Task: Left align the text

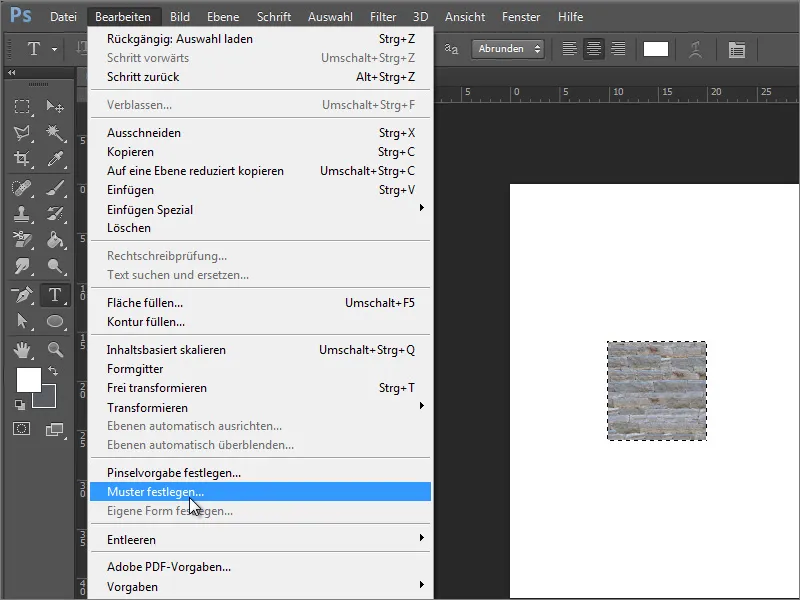Action: [x=569, y=49]
